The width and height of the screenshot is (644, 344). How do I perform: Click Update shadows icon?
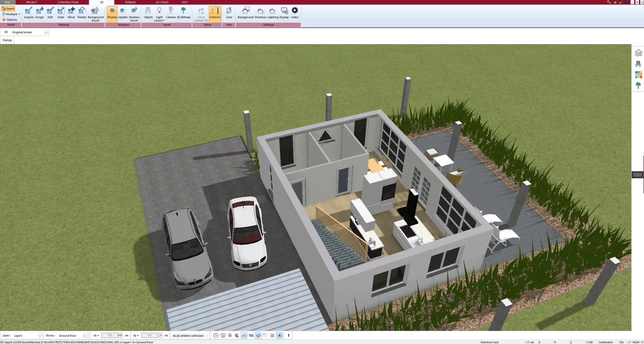pyautogui.click(x=123, y=13)
